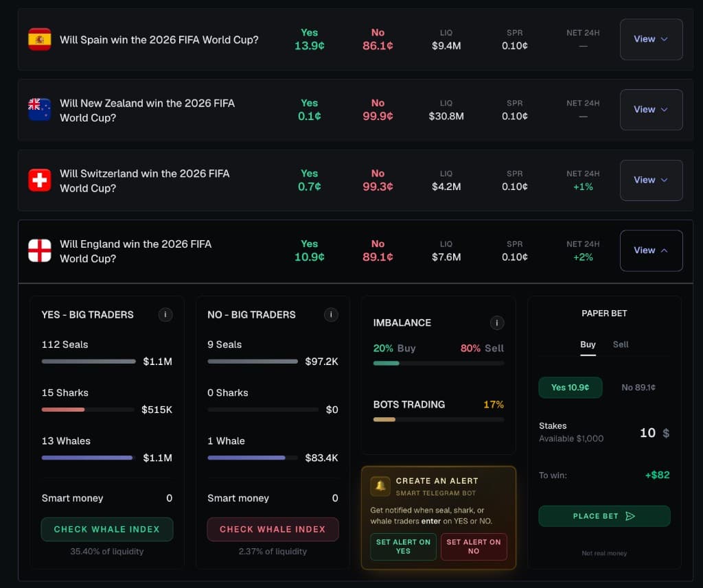Click the $83.4K Whale amount
This screenshot has width=703, height=588.
(x=321, y=458)
